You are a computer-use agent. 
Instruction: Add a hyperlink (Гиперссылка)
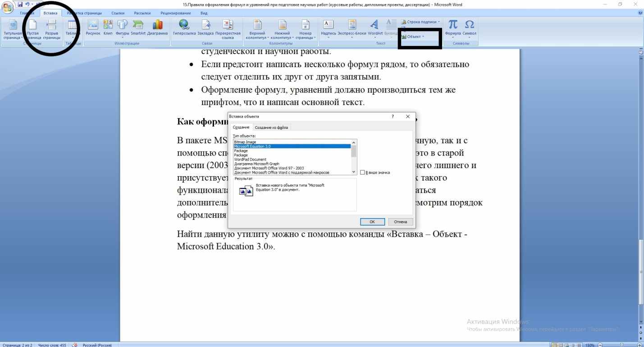pos(184,28)
